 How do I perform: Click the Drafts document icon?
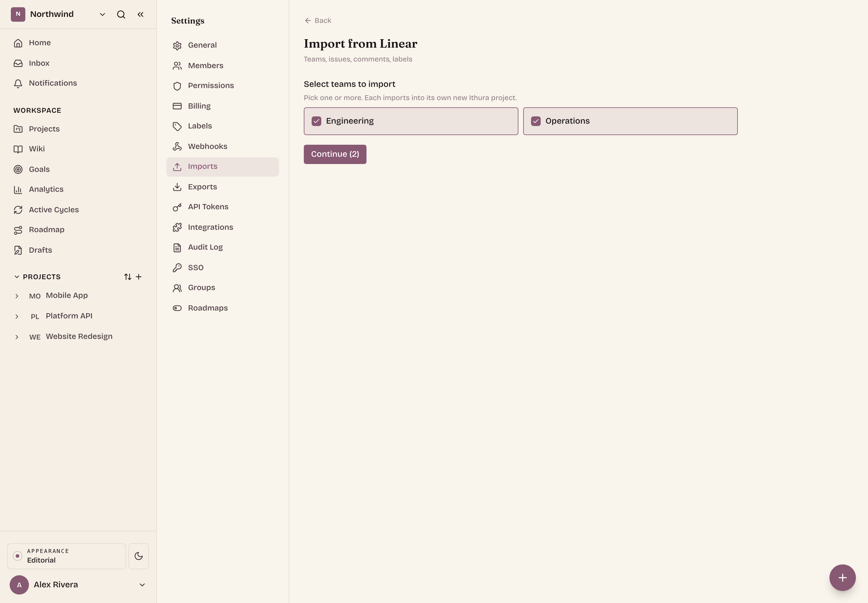click(18, 250)
